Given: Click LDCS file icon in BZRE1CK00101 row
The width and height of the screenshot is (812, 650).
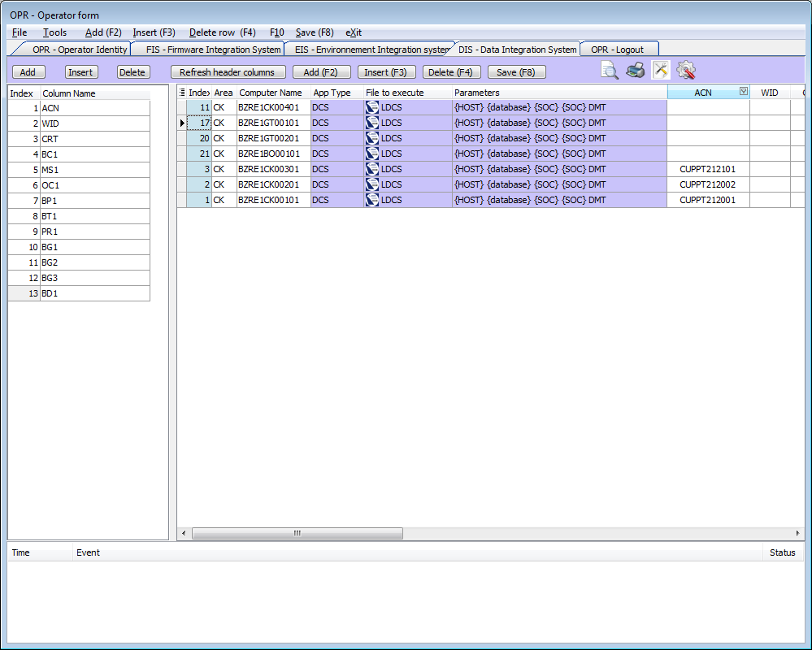Looking at the screenshot, I should pyautogui.click(x=372, y=200).
